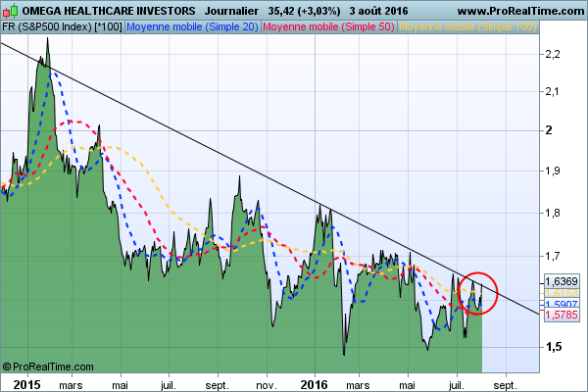Click the 2015 year label on time axis
The height and width of the screenshot is (392, 588).
pos(27,385)
